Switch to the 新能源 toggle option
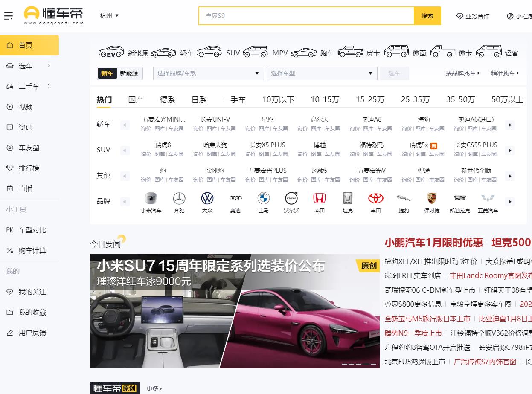The width and height of the screenshot is (532, 394). pos(129,73)
